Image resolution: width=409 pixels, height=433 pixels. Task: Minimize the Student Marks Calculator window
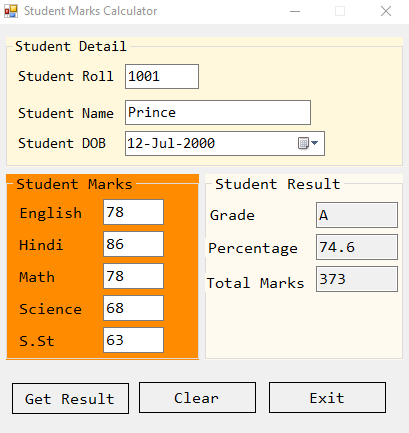[295, 11]
